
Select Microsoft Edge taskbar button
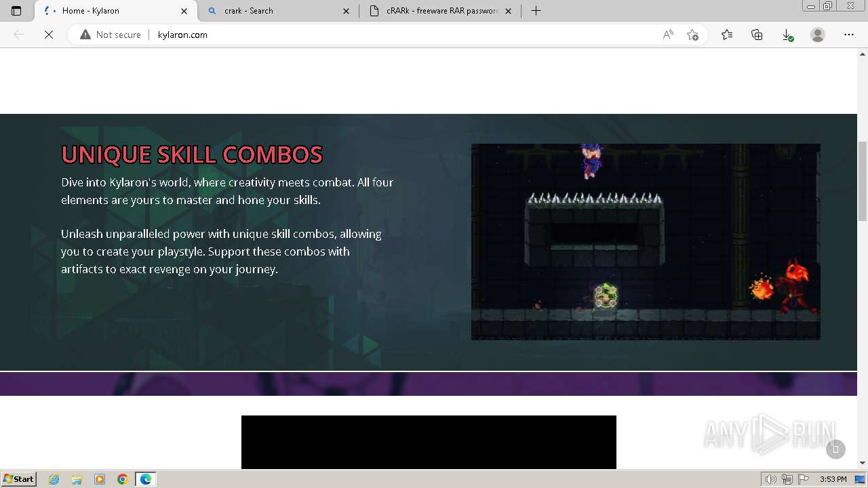pos(146,479)
